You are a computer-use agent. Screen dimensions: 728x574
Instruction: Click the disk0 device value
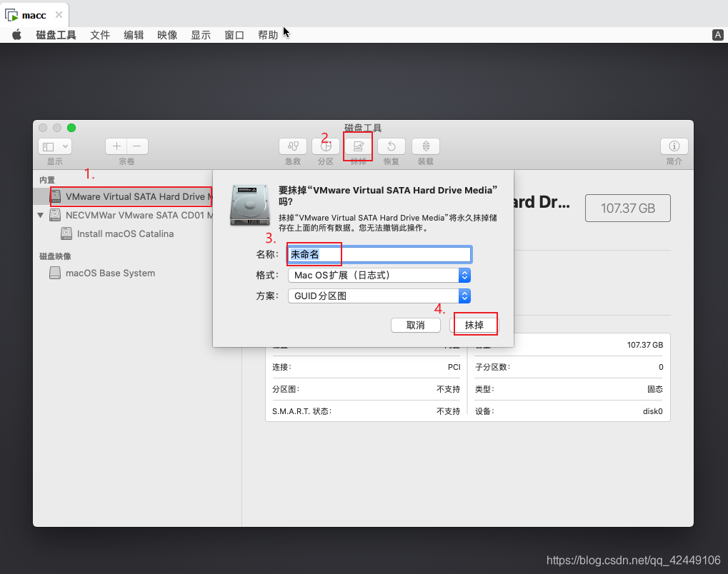(652, 411)
